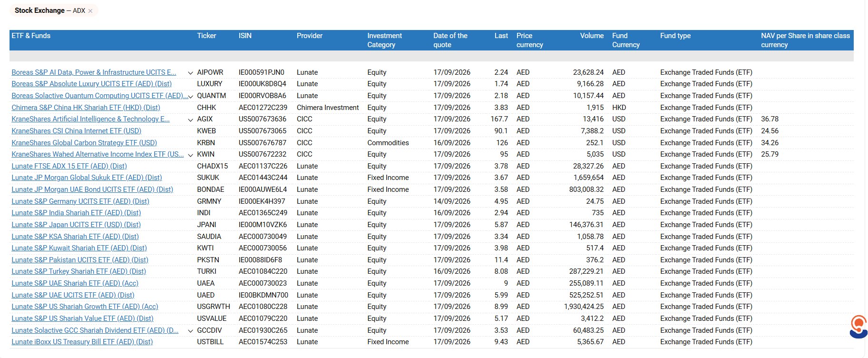The width and height of the screenshot is (868, 358).
Task: Sort by the Provider column header
Action: [310, 36]
